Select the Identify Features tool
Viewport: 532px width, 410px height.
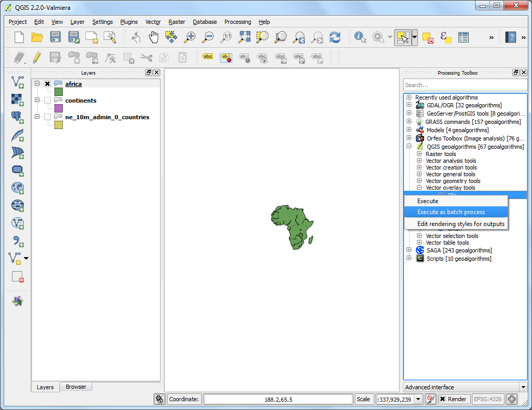(x=360, y=37)
